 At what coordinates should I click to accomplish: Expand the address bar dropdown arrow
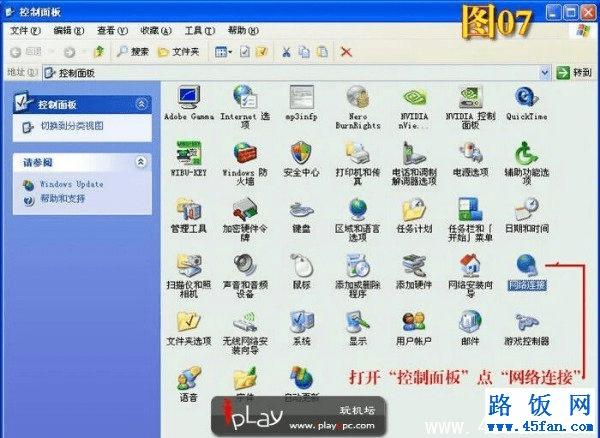pyautogui.click(x=545, y=73)
